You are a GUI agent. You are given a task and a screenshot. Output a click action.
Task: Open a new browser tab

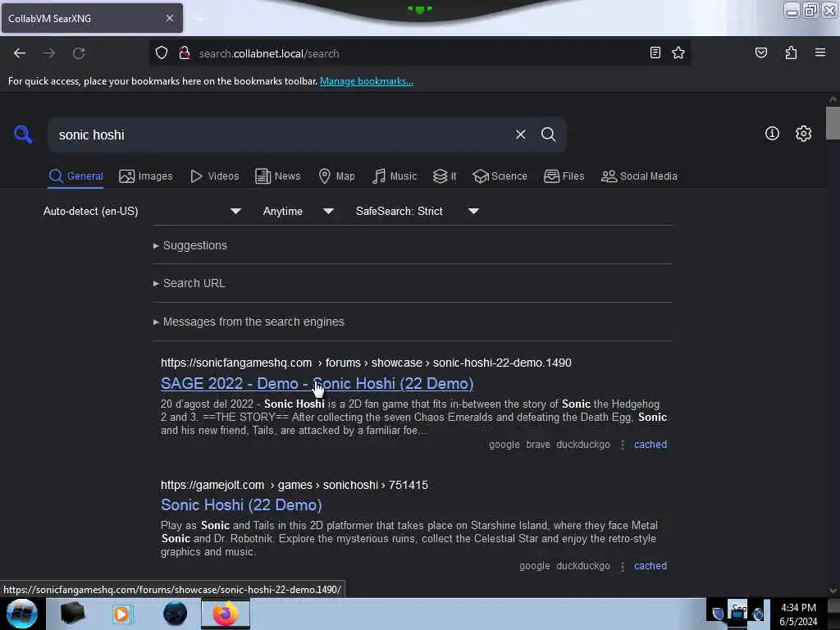tap(200, 19)
